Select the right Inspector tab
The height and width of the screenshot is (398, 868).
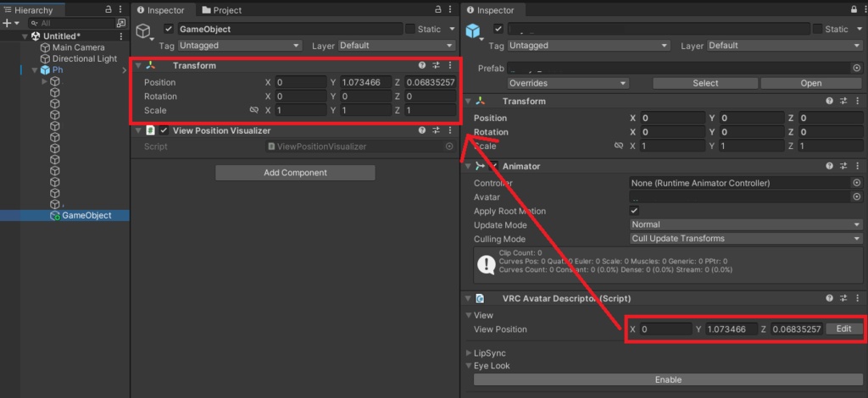(x=490, y=10)
